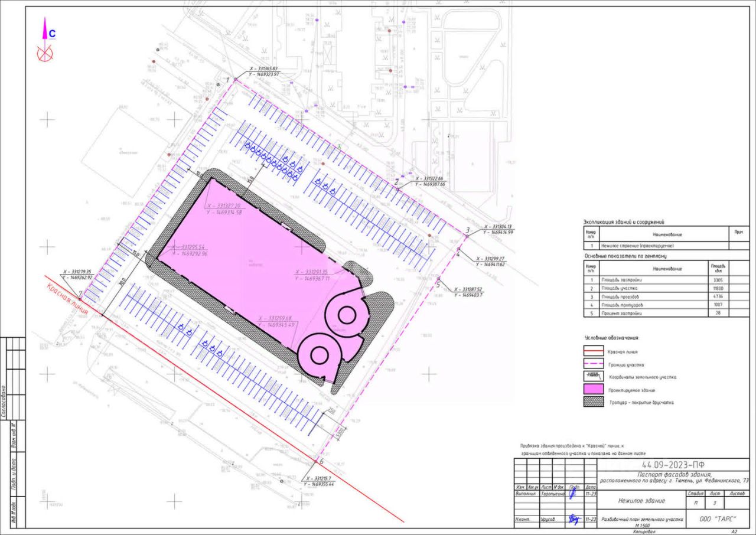The width and height of the screenshot is (756, 535).
Task: Click the "Листов" header cell
Action: pos(737,492)
